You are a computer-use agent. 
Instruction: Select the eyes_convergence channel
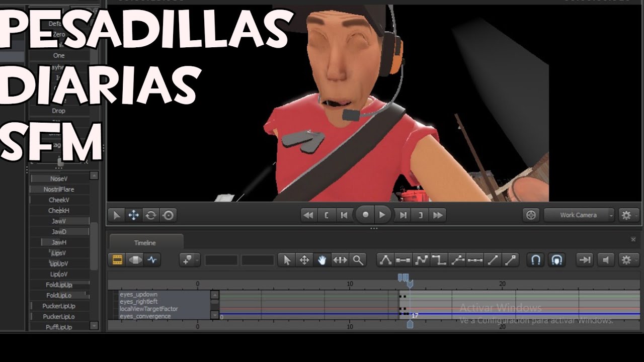145,316
